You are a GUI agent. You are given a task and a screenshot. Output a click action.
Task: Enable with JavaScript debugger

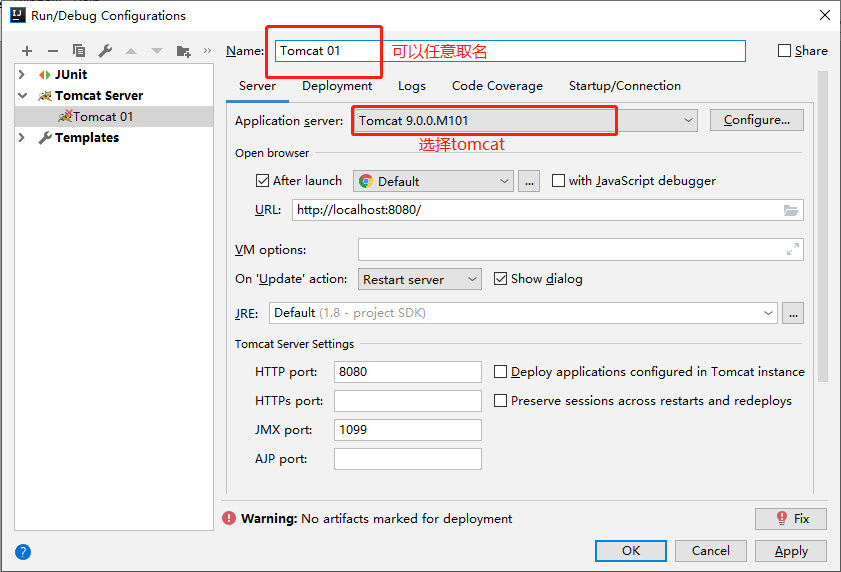558,181
